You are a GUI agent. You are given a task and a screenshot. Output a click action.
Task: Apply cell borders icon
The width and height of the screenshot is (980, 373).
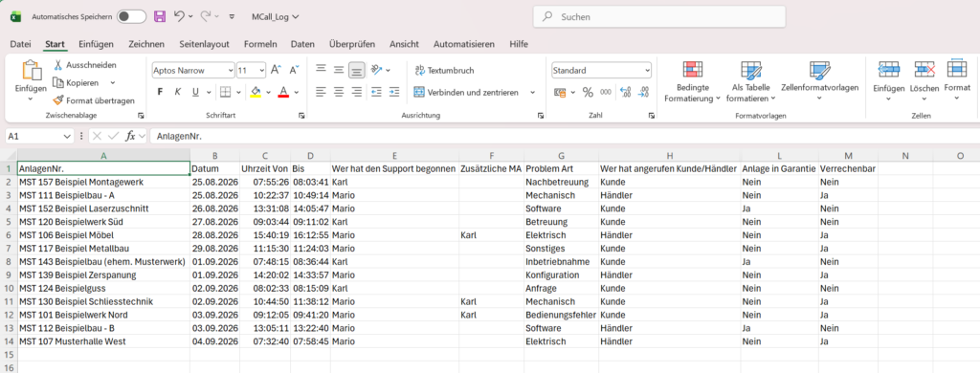(225, 92)
